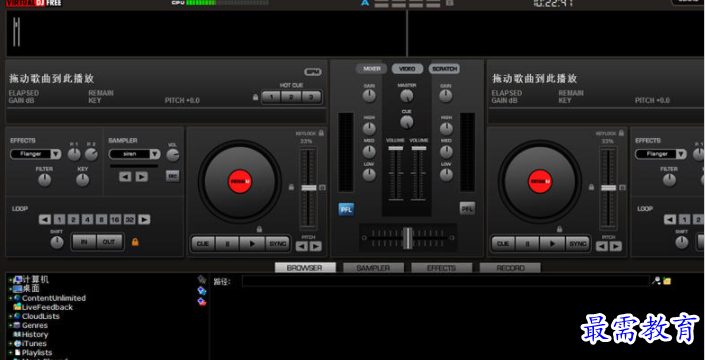
Task: Open the bottom EFFECTS tab
Action: click(442, 268)
